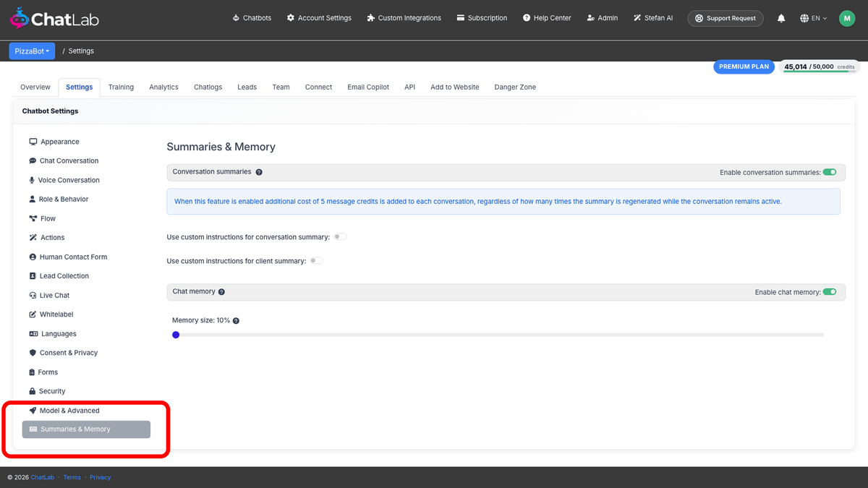Go to the Leads tab
This screenshot has width=868, height=488.
point(247,87)
